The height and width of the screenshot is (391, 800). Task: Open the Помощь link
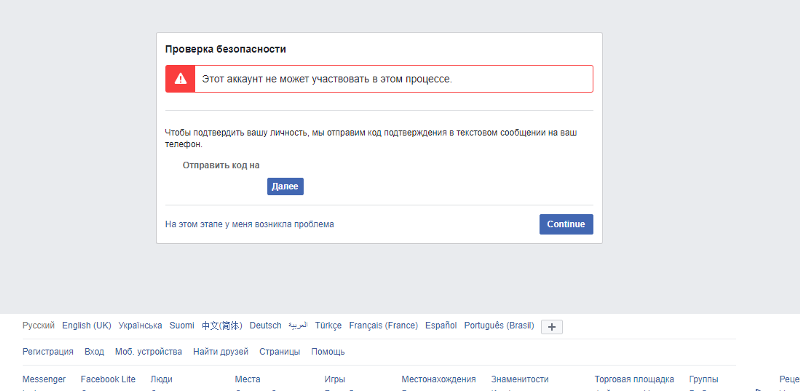coord(328,352)
